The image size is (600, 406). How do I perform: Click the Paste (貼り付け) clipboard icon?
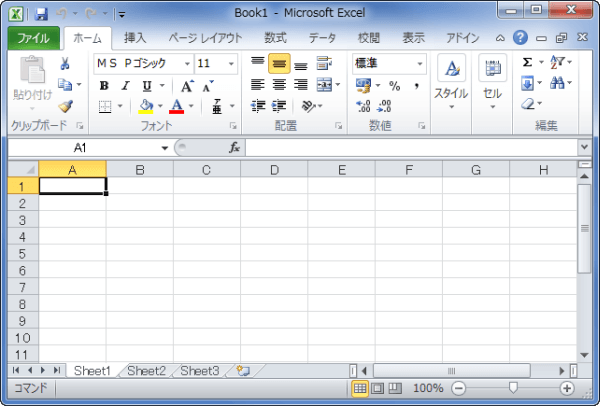(x=32, y=69)
